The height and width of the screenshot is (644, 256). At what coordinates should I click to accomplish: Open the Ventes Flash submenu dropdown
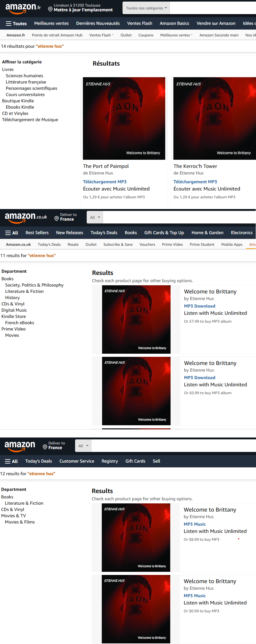101,35
